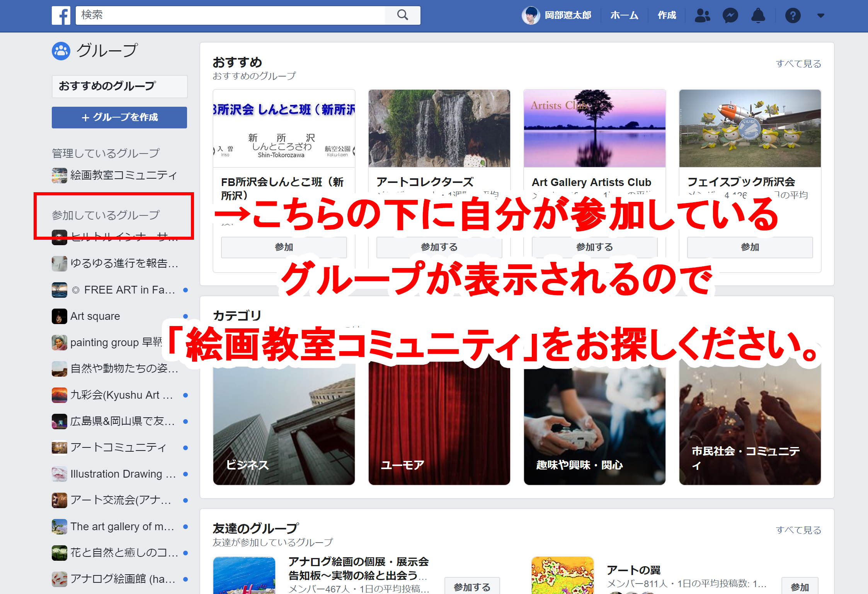Screen dimensions: 868x594
Task: Click the ホーム menu item
Action: 624,15
